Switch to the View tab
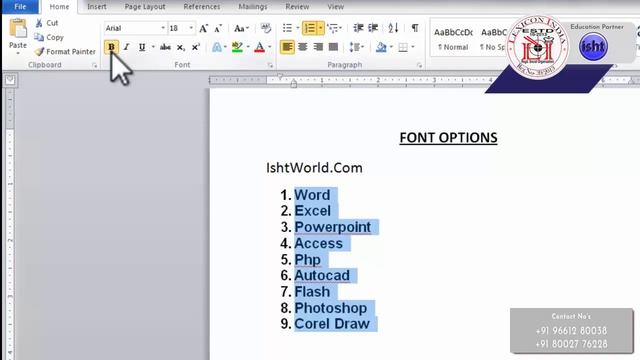Viewport: 640px width, 360px height. click(x=336, y=7)
